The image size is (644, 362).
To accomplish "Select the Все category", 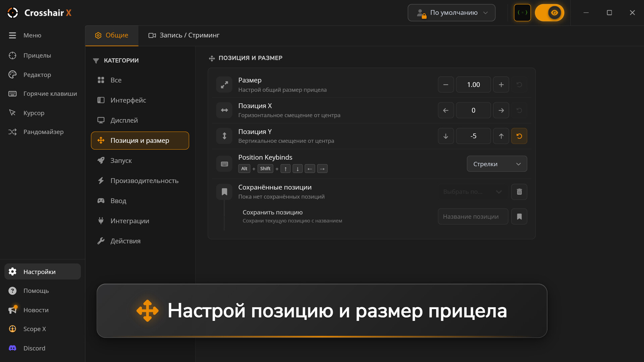I will click(140, 80).
